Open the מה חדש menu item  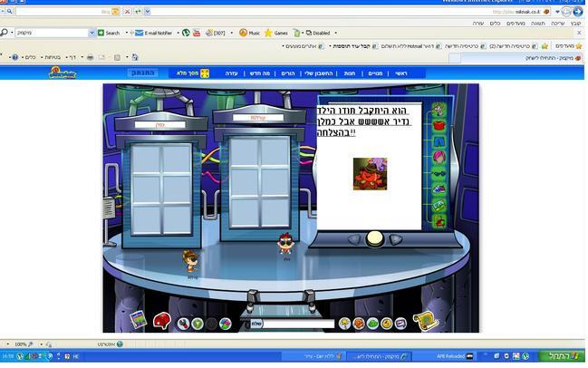pos(260,73)
